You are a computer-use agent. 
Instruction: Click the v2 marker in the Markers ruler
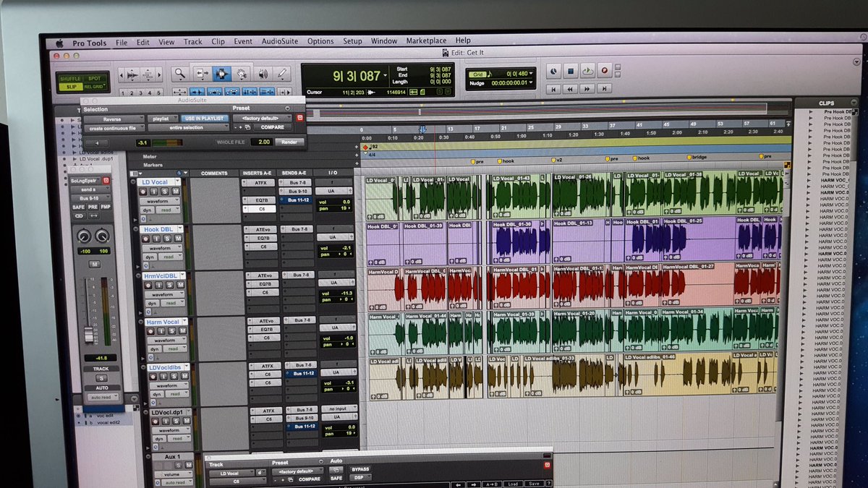pyautogui.click(x=555, y=160)
